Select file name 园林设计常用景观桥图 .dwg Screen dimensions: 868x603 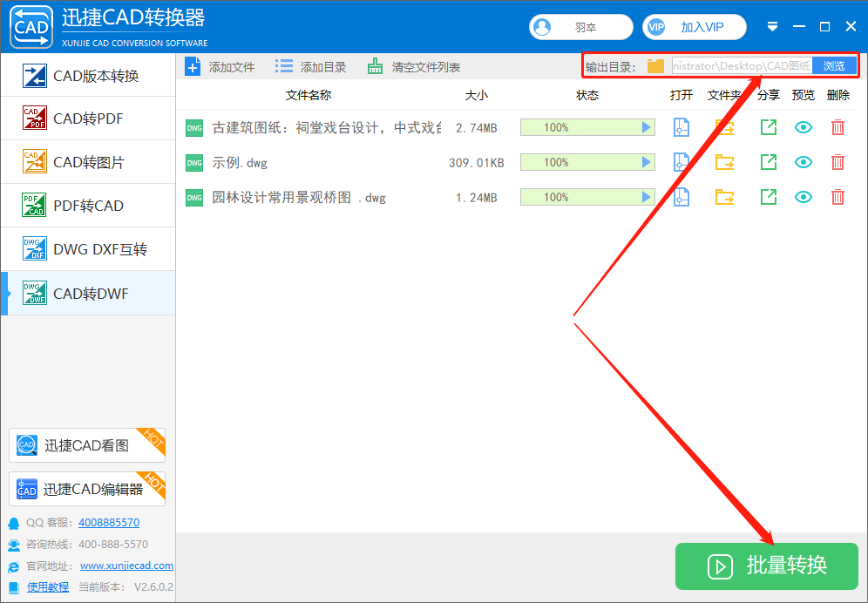[299, 198]
